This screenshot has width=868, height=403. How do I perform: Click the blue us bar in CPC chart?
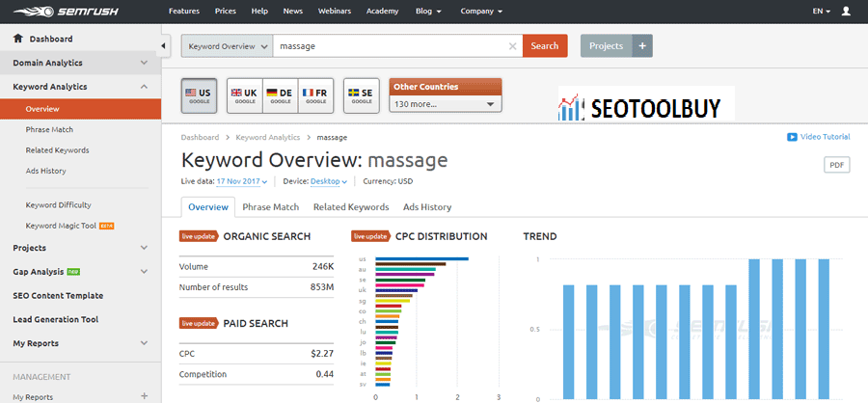(421, 258)
